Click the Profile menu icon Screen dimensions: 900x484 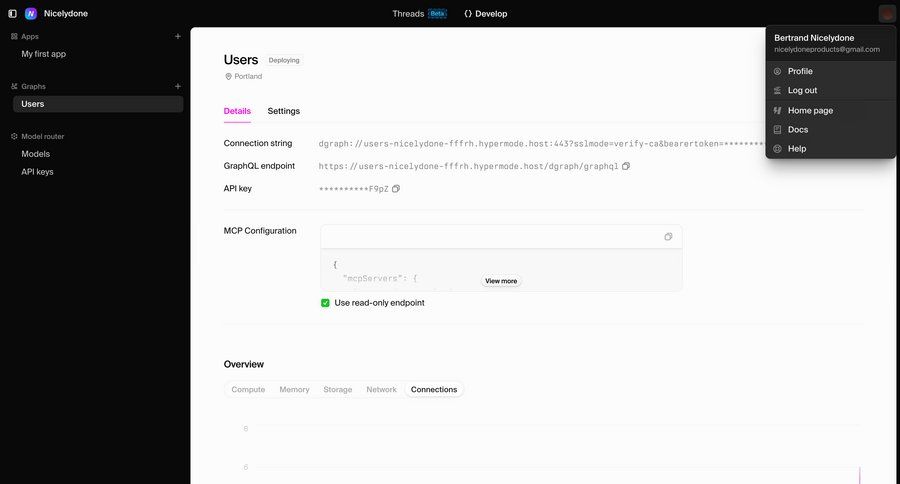(777, 71)
